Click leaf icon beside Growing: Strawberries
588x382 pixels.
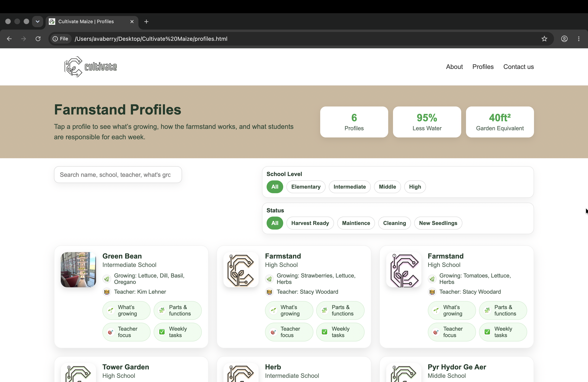[x=269, y=279]
